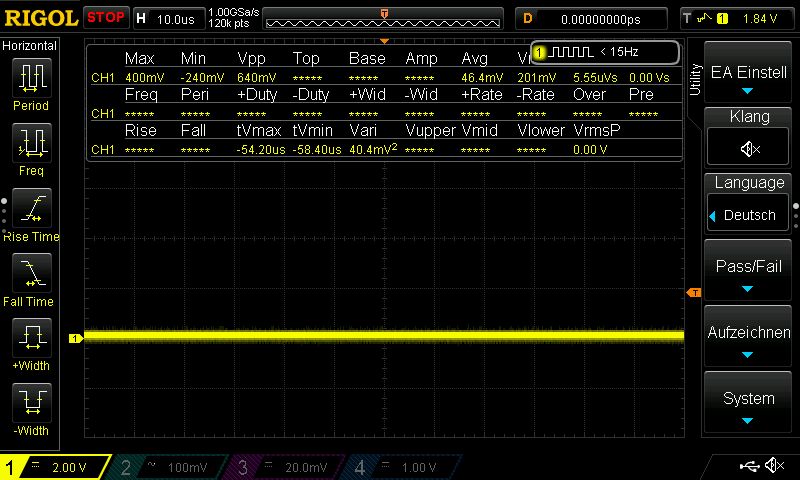800x480 pixels.
Task: Select the Freq measurement icon
Action: [31, 144]
